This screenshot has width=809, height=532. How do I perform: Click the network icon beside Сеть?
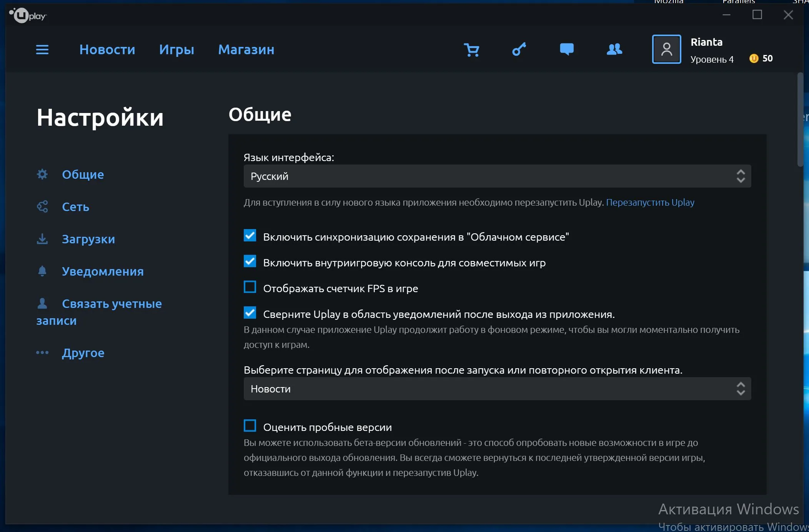[x=42, y=206]
